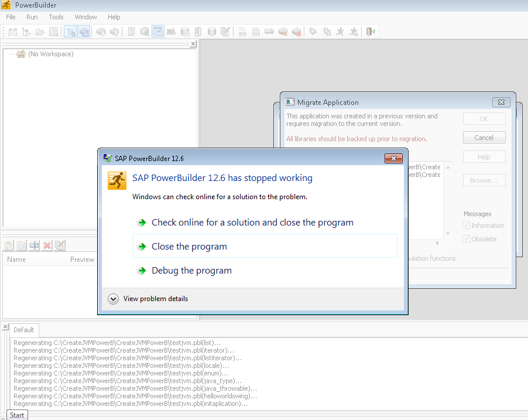Open the Tools menu

56,17
